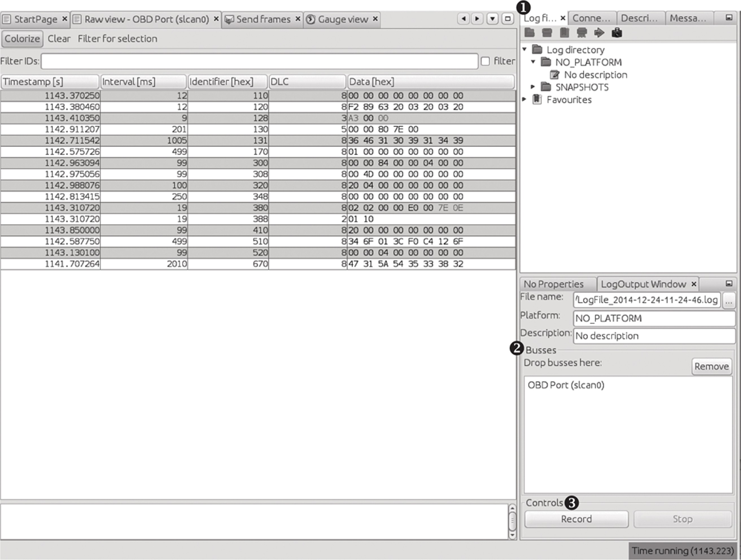The height and width of the screenshot is (560, 741).
Task: Minimize the Log files panel group
Action: tap(729, 17)
